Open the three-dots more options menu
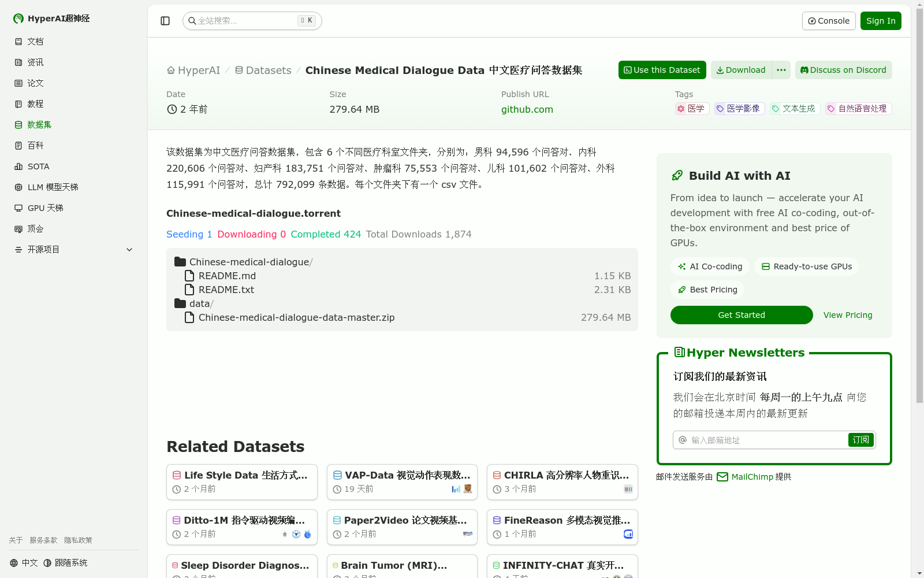Image resolution: width=924 pixels, height=578 pixels. 781,70
